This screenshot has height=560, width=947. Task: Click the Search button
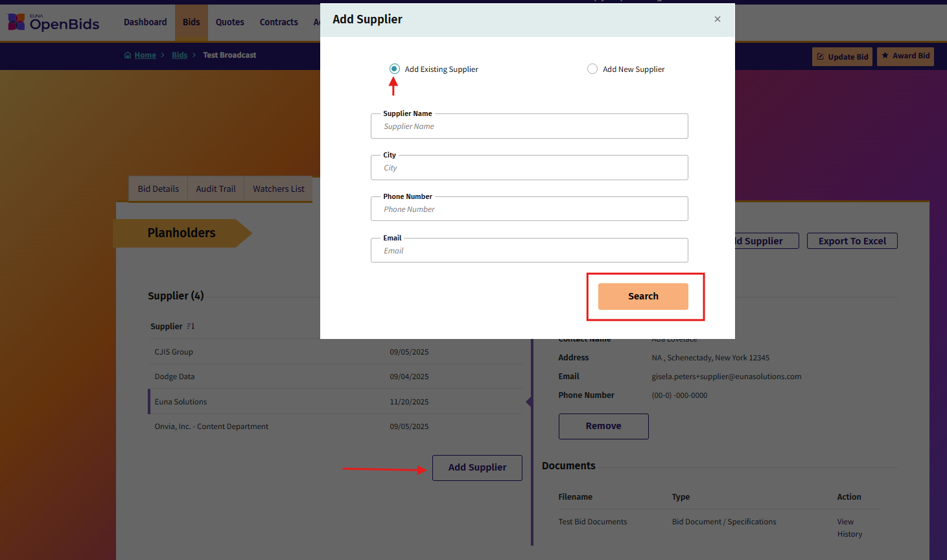[643, 296]
